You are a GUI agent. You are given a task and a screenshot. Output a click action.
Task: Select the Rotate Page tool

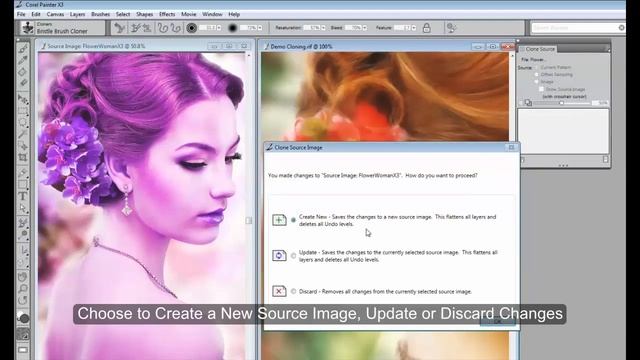pos(23,300)
